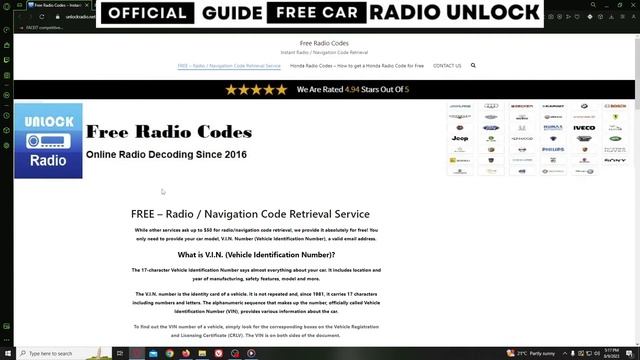Select the Sony brand logo
Screen dimensions: 640x360
(615, 160)
